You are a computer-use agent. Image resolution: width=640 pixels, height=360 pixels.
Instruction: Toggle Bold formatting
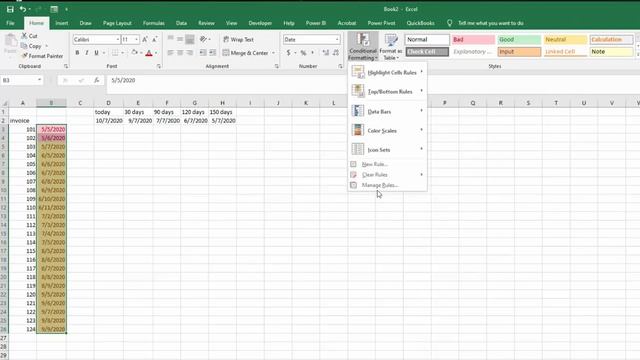point(77,53)
